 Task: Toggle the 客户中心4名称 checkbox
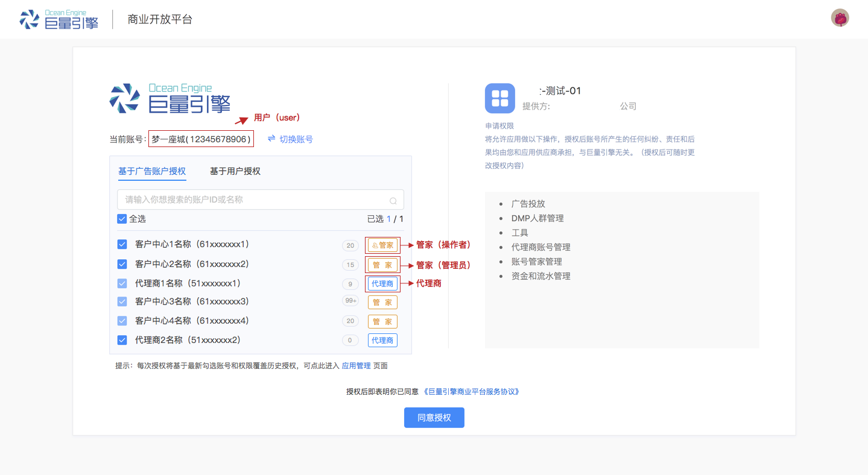122,321
